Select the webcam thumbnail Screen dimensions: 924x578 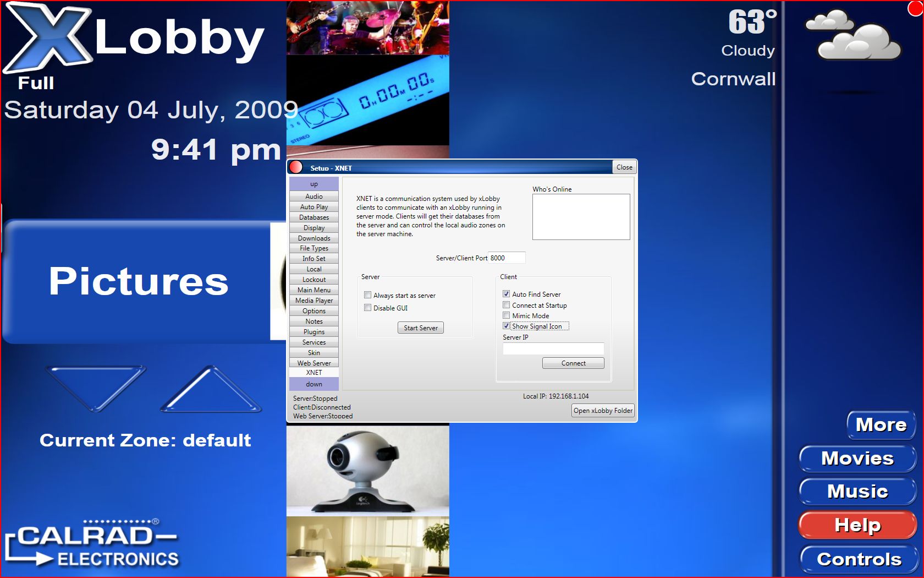coord(368,471)
